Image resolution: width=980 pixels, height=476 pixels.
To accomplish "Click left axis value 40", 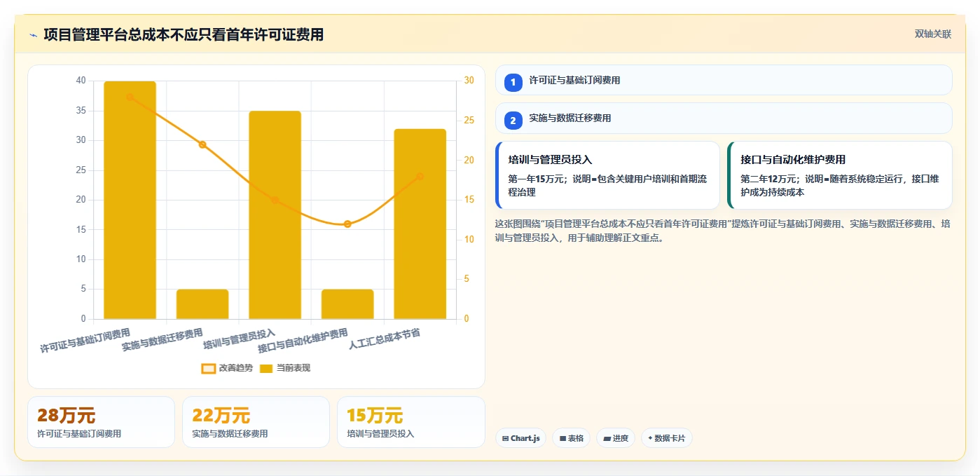I will [81, 81].
